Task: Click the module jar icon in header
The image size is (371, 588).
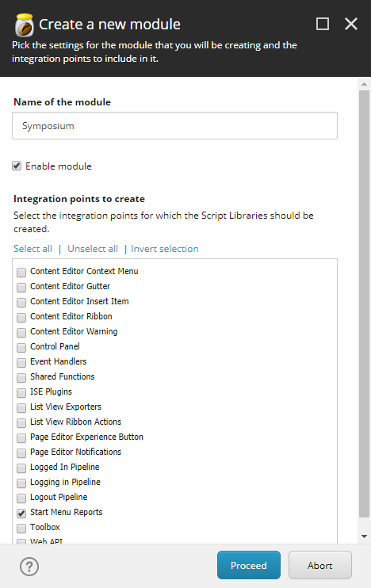Action: pos(24,25)
